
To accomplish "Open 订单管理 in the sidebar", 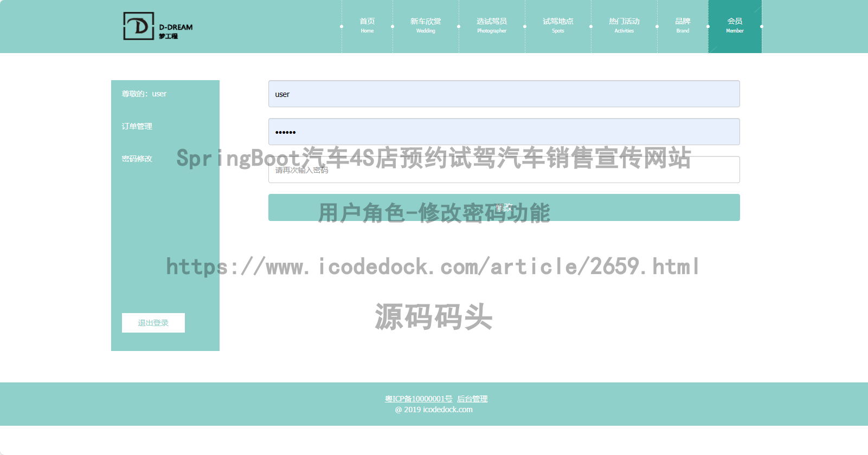I will click(137, 126).
